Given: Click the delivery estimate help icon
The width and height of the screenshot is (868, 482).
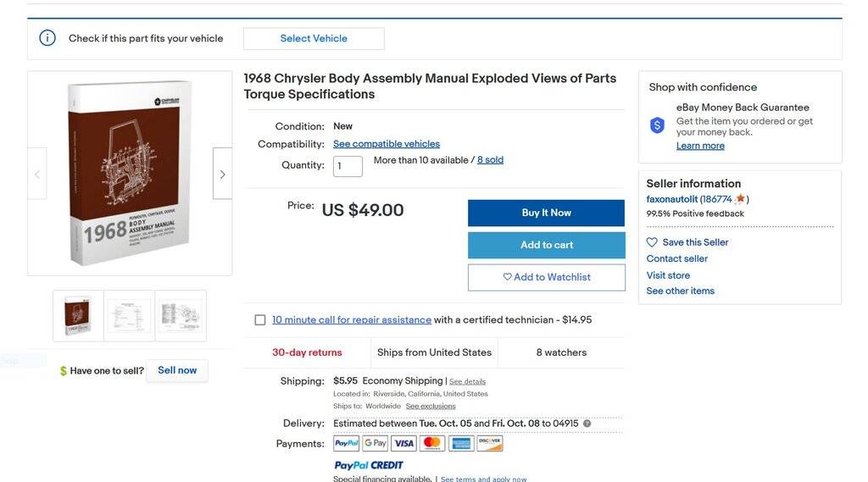Looking at the screenshot, I should [587, 424].
